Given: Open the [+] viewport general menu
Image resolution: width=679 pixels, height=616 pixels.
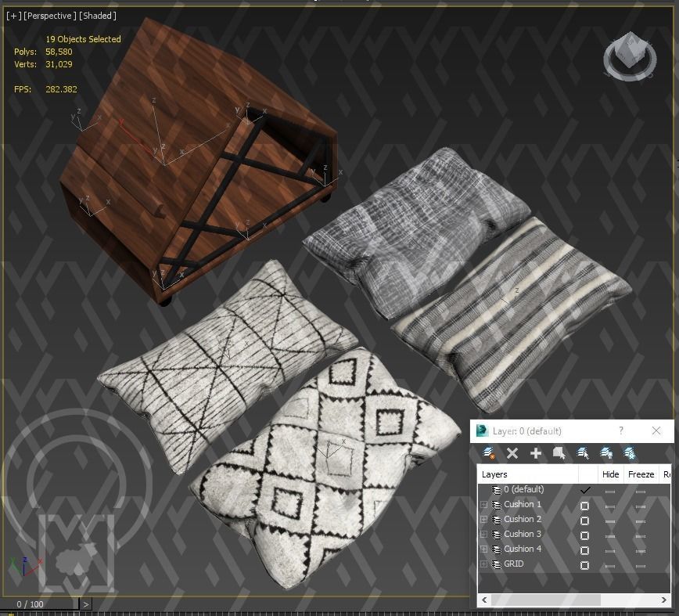Looking at the screenshot, I should pyautogui.click(x=13, y=16).
